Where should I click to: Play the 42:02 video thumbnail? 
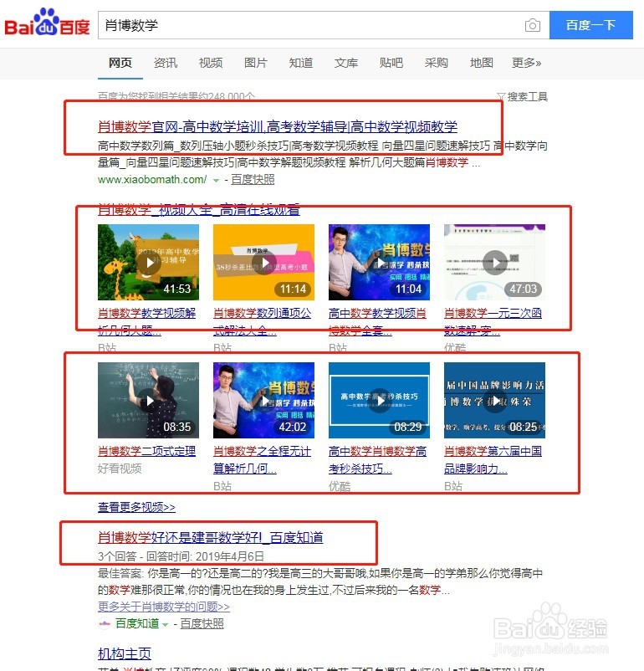pos(263,400)
